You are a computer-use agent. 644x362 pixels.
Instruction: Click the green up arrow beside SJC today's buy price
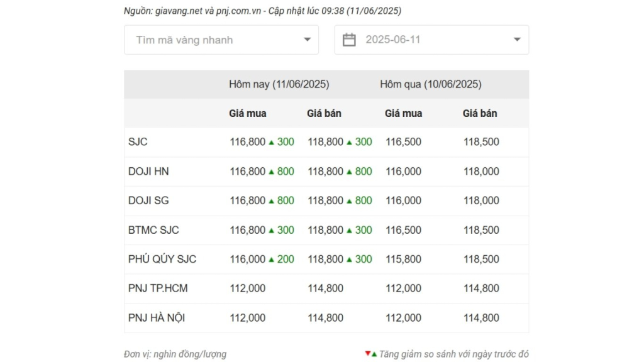[x=272, y=143]
